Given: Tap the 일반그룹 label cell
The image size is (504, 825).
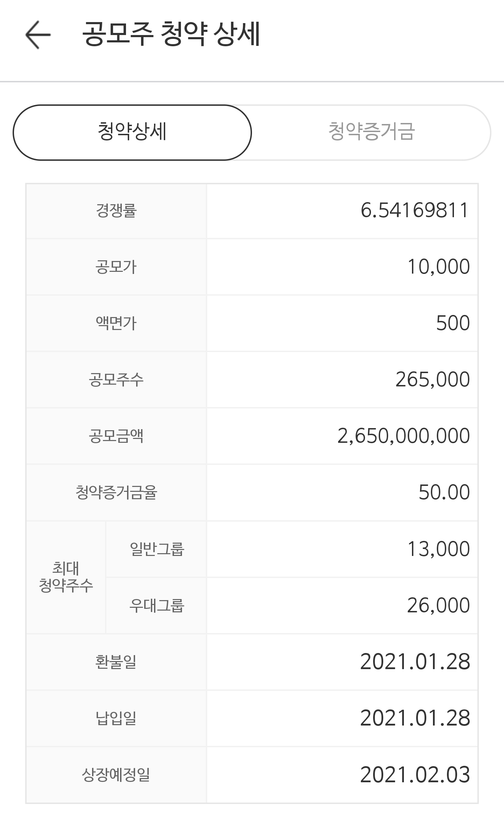Looking at the screenshot, I should coord(156,549).
